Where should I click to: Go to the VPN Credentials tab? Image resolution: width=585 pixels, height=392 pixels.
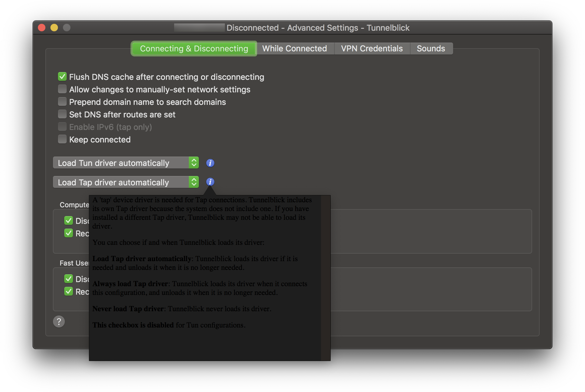pos(372,49)
